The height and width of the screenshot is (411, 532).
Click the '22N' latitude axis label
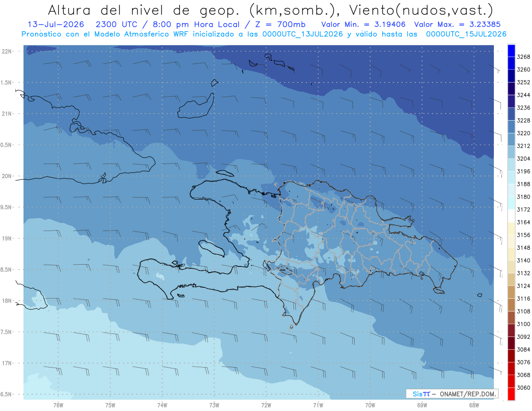coord(7,51)
